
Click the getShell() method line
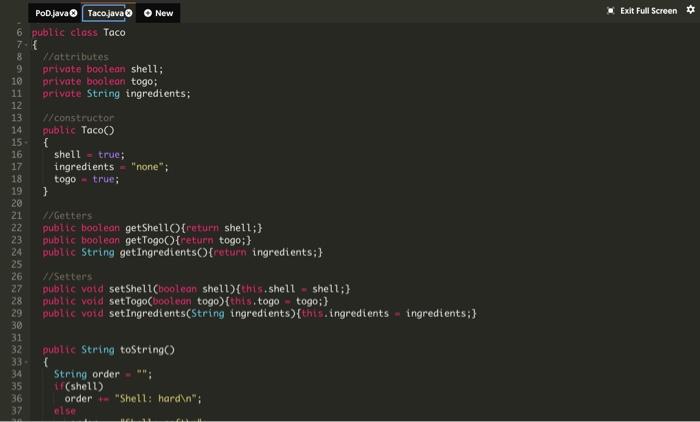(x=153, y=228)
